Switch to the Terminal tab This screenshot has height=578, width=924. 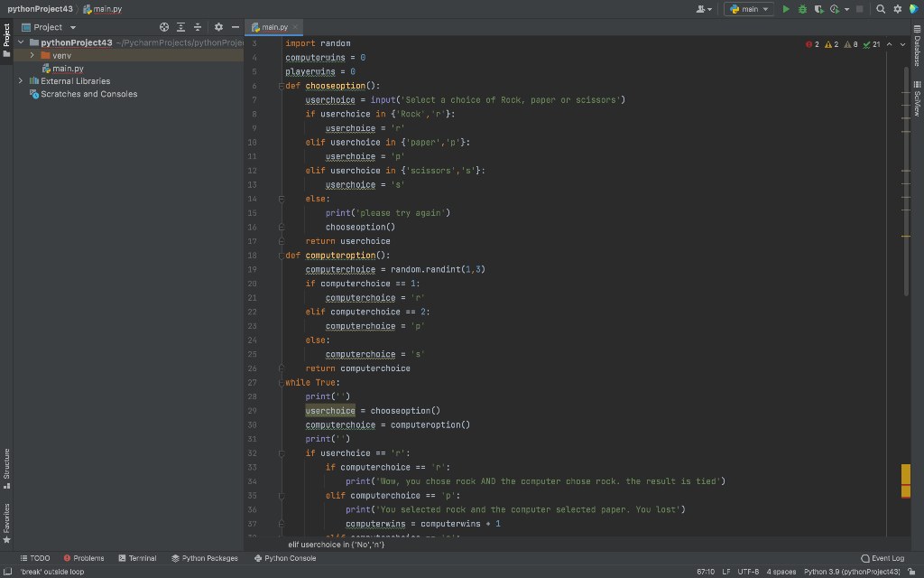pos(137,558)
